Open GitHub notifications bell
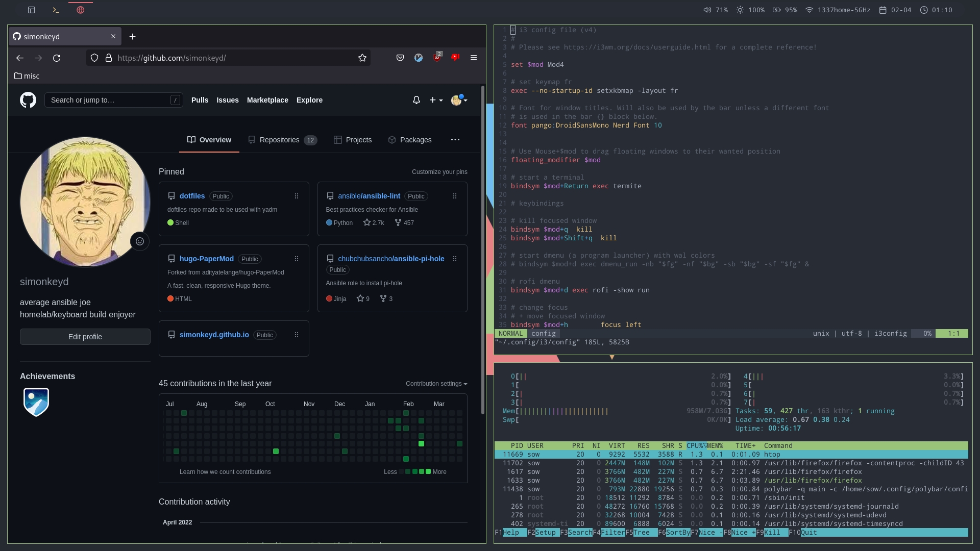The image size is (980, 551). (x=416, y=100)
